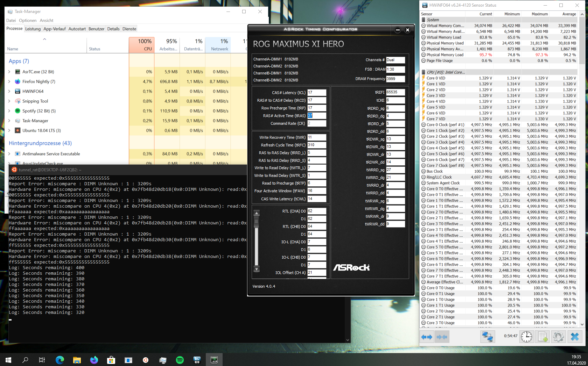Open taskbar search magnifier

[25, 360]
